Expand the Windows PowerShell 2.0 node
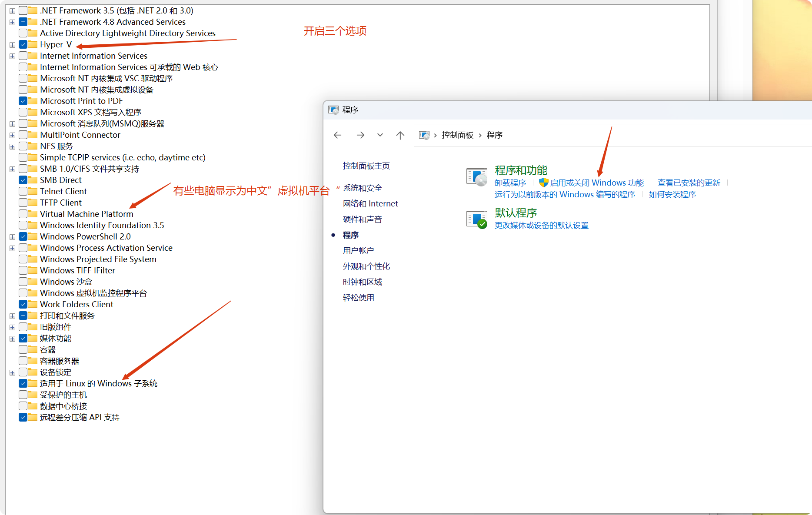Image resolution: width=812 pixels, height=515 pixels. pos(12,237)
